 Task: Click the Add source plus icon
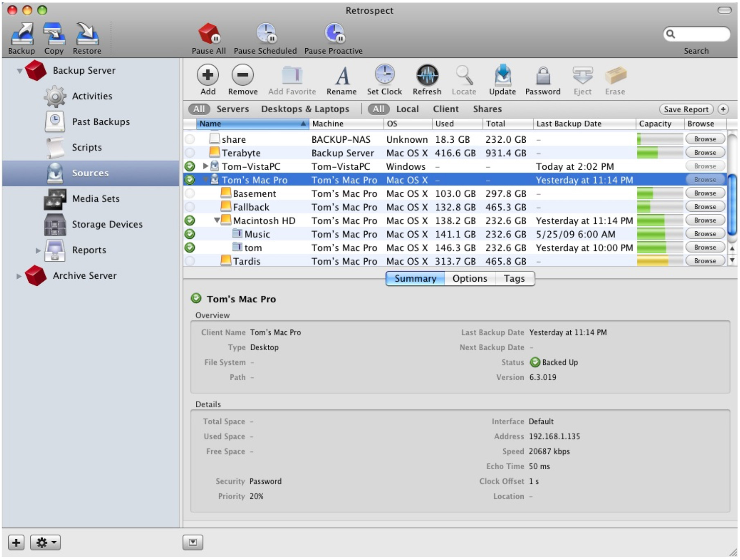click(208, 75)
